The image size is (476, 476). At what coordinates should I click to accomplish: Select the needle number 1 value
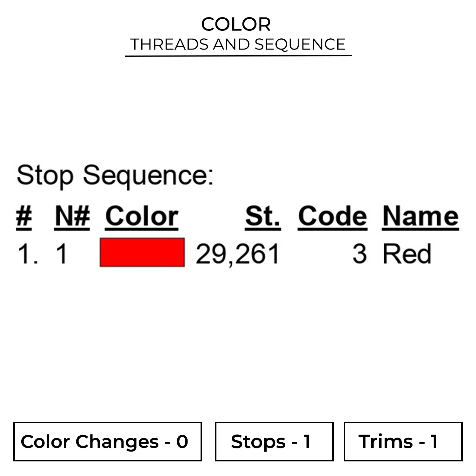(x=62, y=254)
